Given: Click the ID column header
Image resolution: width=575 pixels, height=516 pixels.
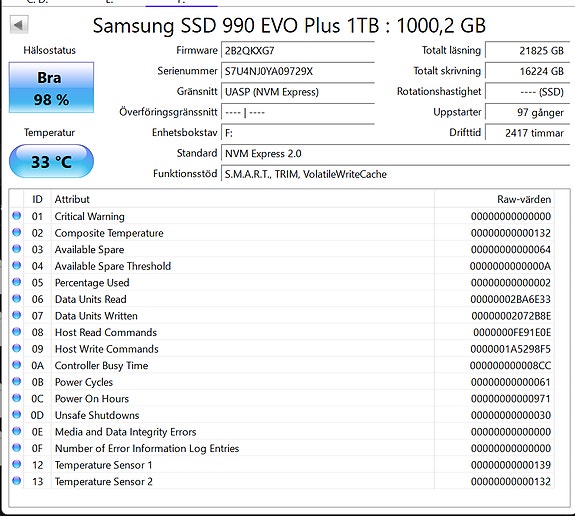Looking at the screenshot, I should point(37,199).
